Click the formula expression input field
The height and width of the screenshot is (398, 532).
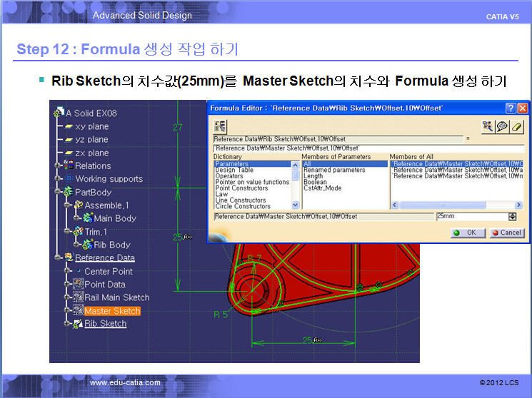point(368,148)
